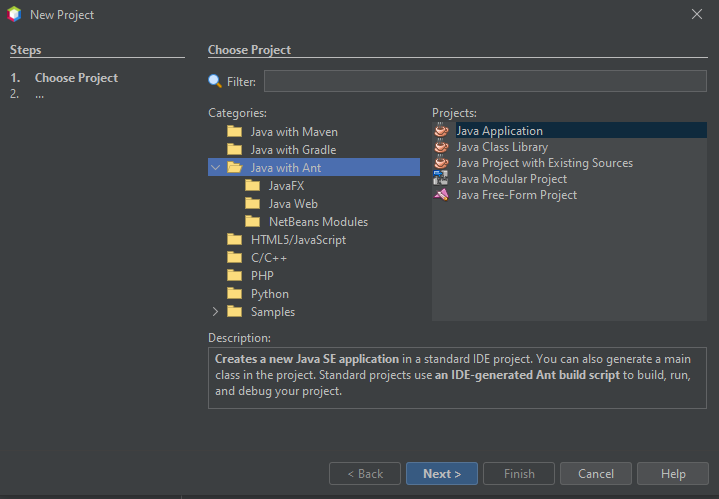The height and width of the screenshot is (499, 719).
Task: Click into the Filter text field
Action: point(485,82)
